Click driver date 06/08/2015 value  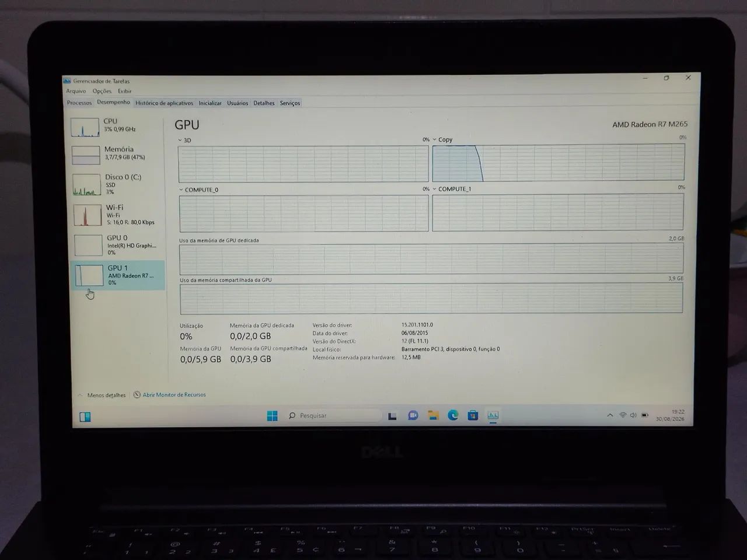(x=414, y=333)
